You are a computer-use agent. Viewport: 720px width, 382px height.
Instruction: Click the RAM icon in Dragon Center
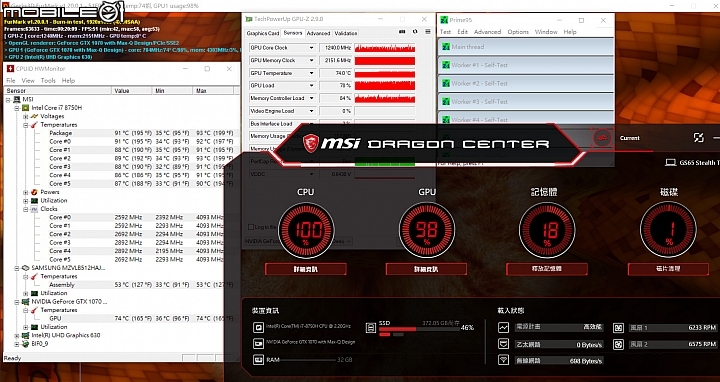(x=258, y=360)
